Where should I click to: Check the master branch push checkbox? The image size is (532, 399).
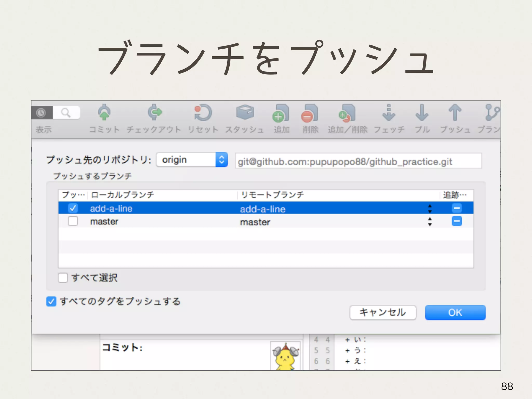(x=73, y=221)
